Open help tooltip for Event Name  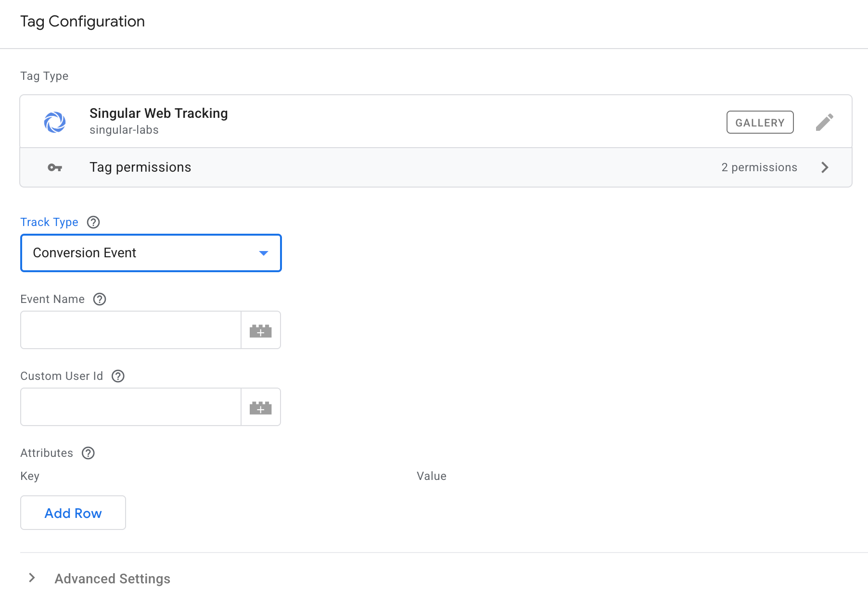click(x=100, y=299)
